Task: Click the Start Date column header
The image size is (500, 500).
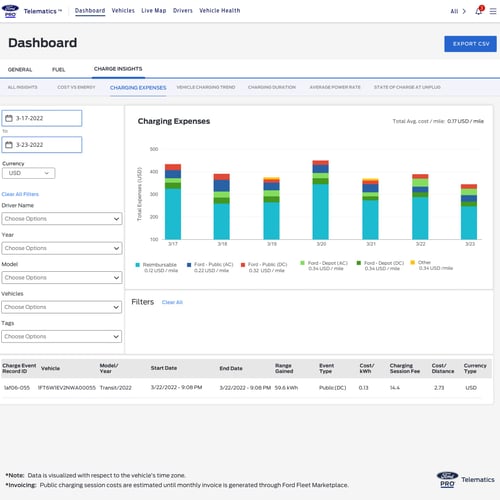Action: tap(164, 368)
